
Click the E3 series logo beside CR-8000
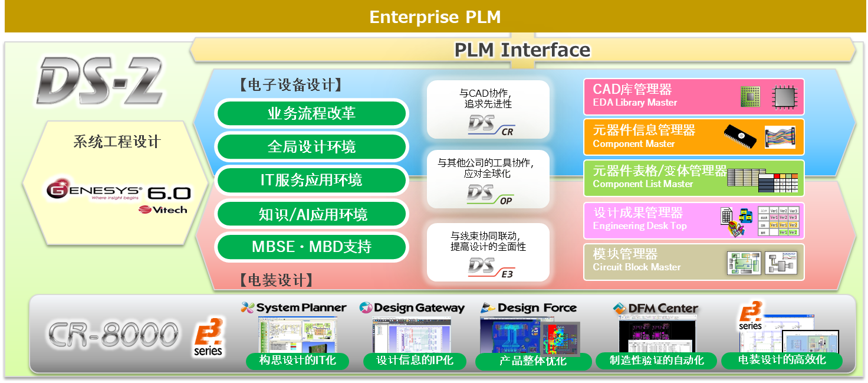pyautogui.click(x=209, y=338)
